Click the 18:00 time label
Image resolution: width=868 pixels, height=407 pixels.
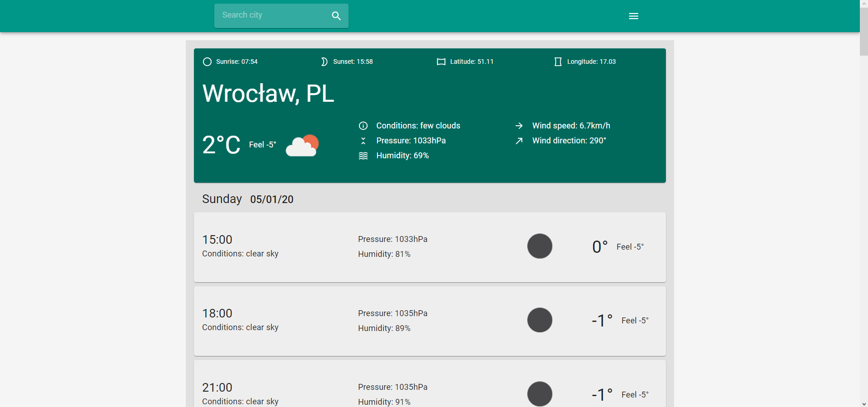tap(217, 313)
